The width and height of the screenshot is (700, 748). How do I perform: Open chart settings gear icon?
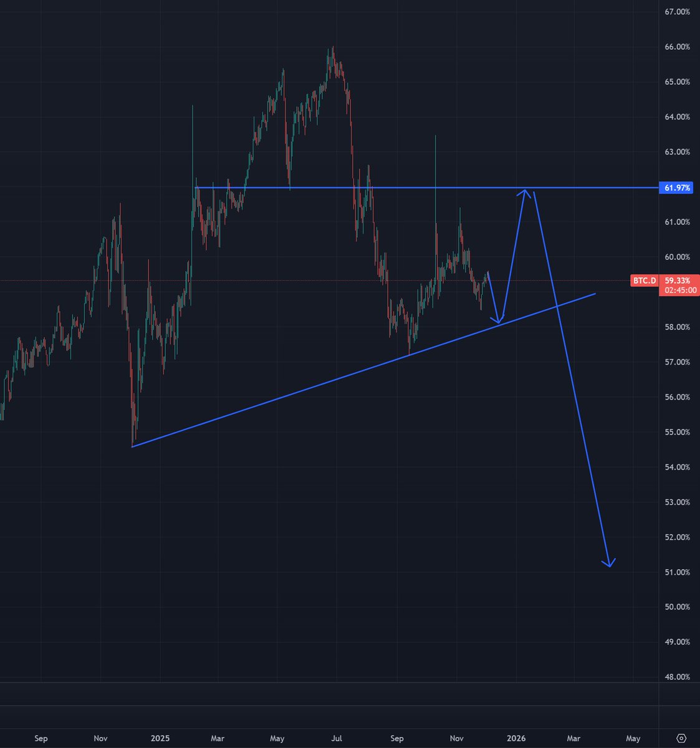click(681, 739)
